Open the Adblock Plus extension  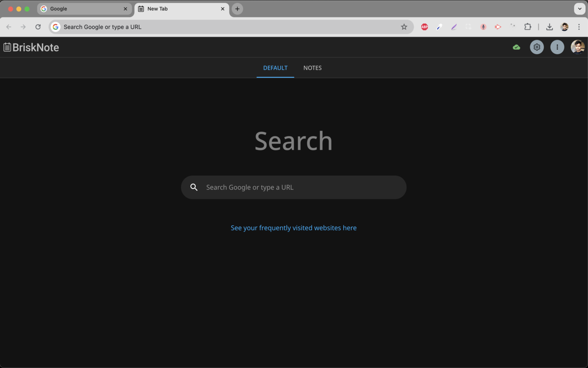pyautogui.click(x=424, y=27)
